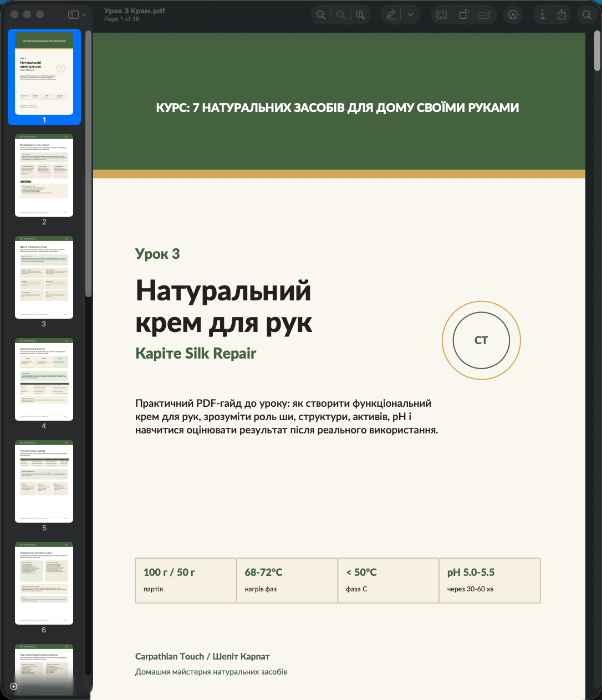Show the Markup toolbar
602x700 pixels.
coord(513,15)
